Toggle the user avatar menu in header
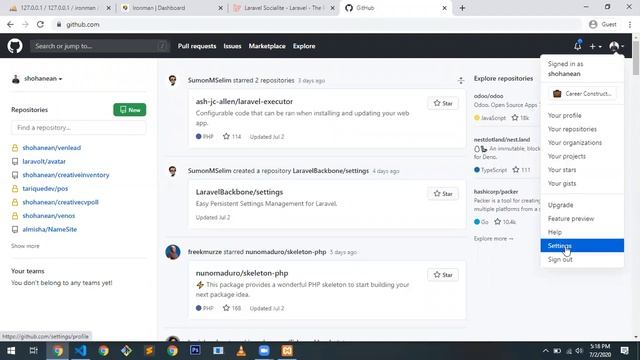Viewport: 640px width, 360px height. 616,46
